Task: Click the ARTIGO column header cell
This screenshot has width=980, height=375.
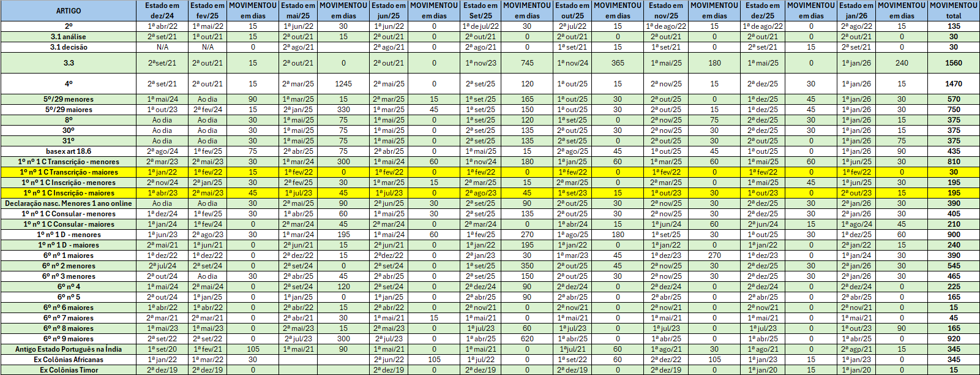Action: [x=69, y=10]
